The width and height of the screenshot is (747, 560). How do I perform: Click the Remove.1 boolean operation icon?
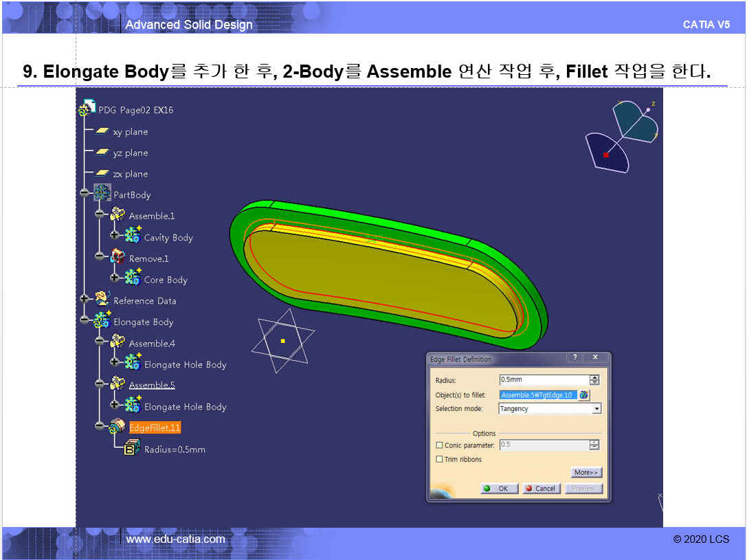(118, 258)
